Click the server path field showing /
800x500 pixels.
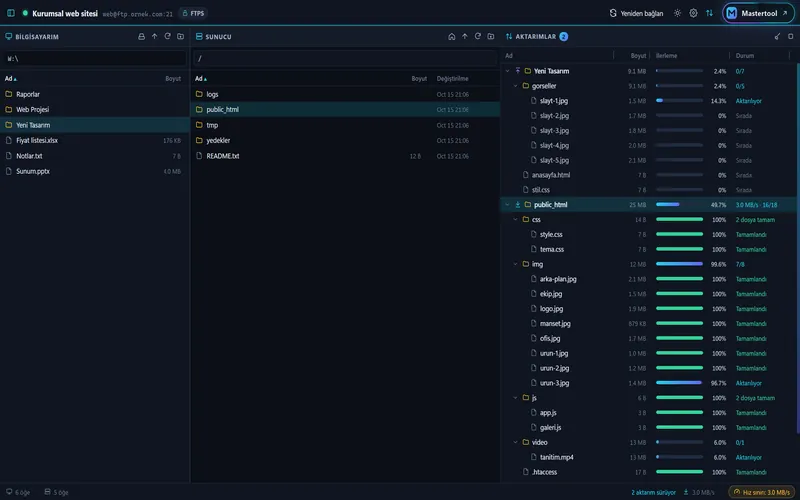pyautogui.click(x=345, y=58)
